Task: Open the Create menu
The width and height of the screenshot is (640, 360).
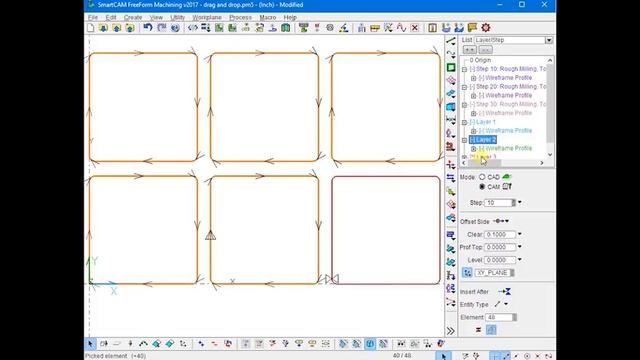Action: pyautogui.click(x=133, y=18)
